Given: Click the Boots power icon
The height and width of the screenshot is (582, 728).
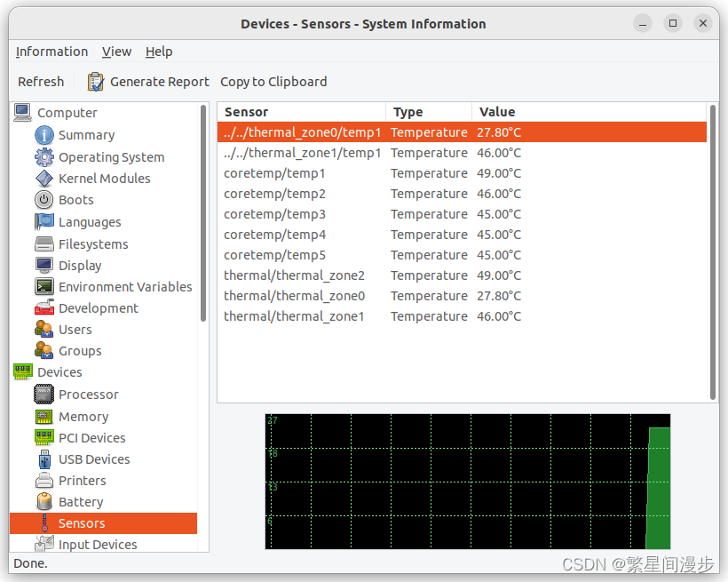Looking at the screenshot, I should [x=44, y=200].
